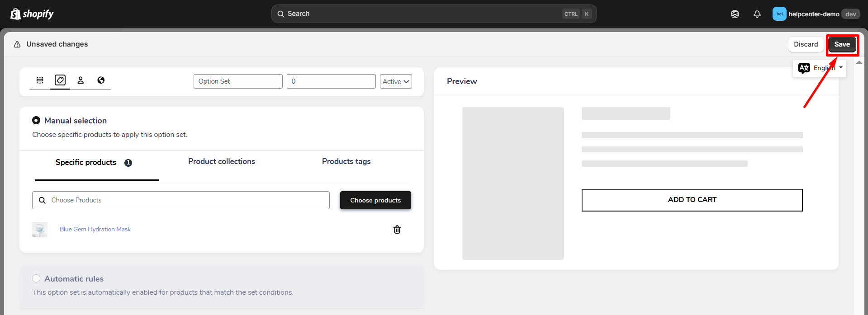This screenshot has height=315, width=868.
Task: Switch to the Products tags tab
Action: (x=346, y=161)
